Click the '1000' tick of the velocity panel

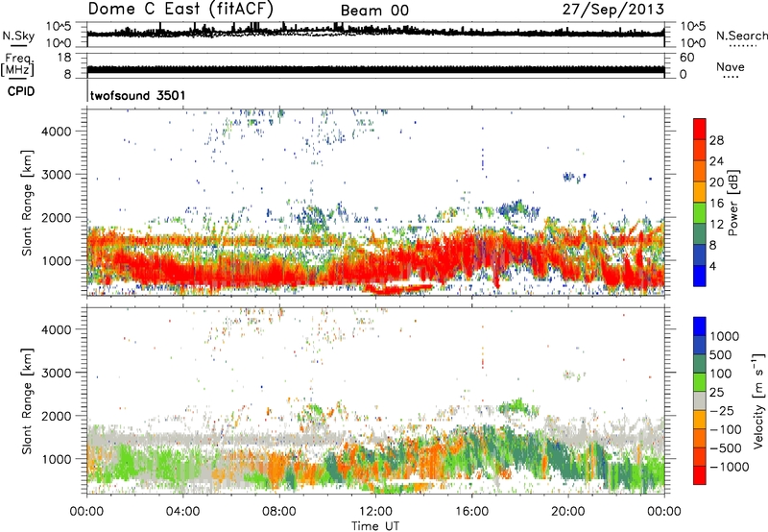[x=56, y=459]
